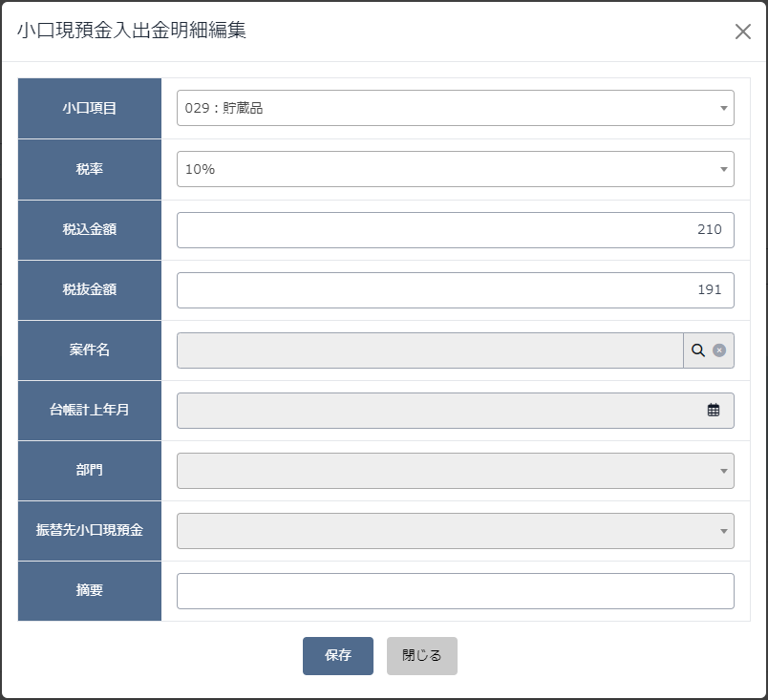Open the calendar icon for 台帳計上年月
The image size is (768, 700).
(x=714, y=411)
